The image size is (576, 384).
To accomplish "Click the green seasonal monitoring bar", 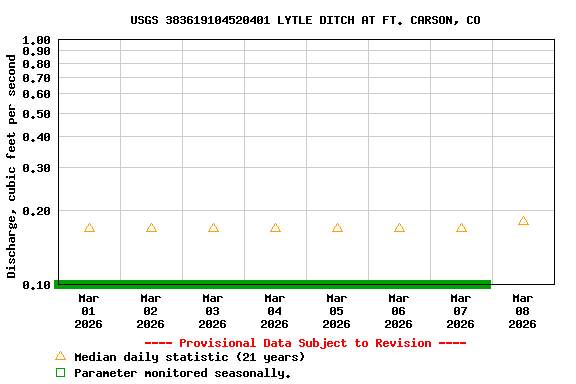I will 273,284.
